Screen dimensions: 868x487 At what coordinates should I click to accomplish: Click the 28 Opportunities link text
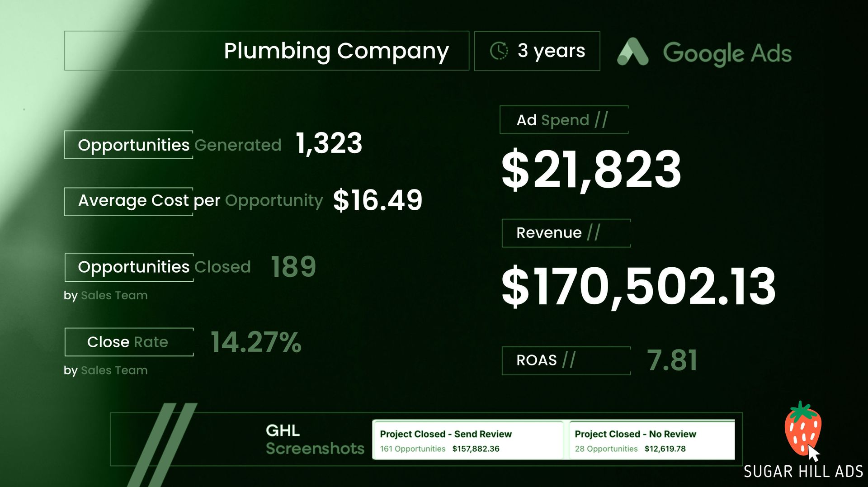606,449
